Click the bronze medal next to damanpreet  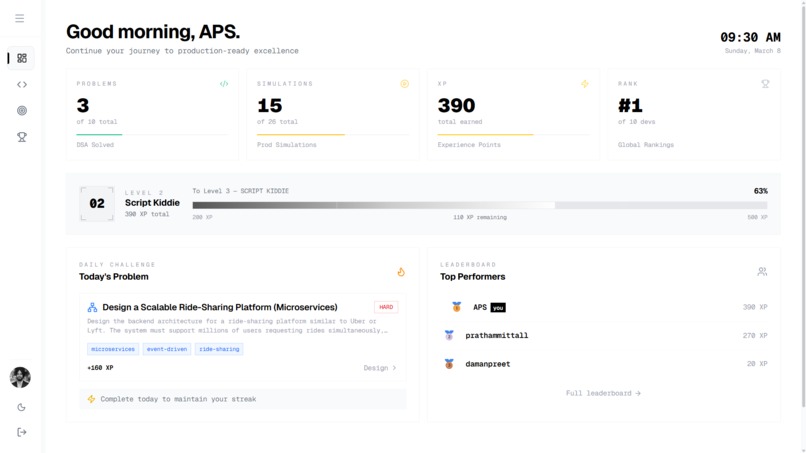(449, 364)
